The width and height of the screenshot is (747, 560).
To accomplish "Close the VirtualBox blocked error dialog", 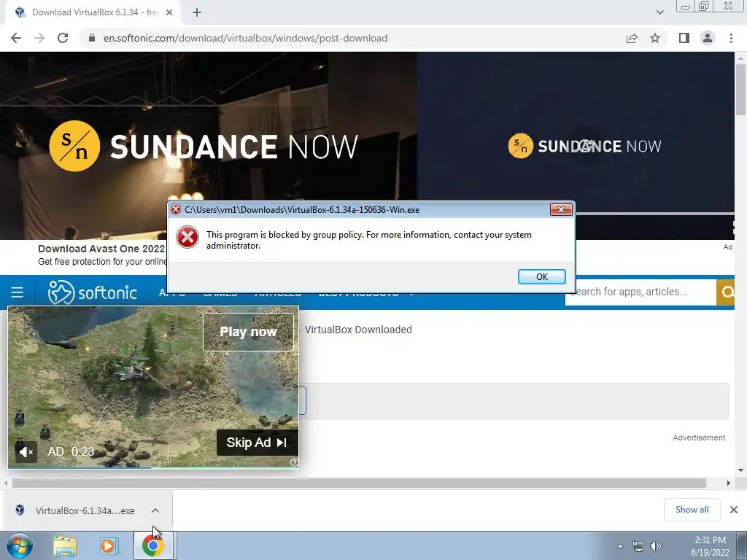I will tap(561, 209).
